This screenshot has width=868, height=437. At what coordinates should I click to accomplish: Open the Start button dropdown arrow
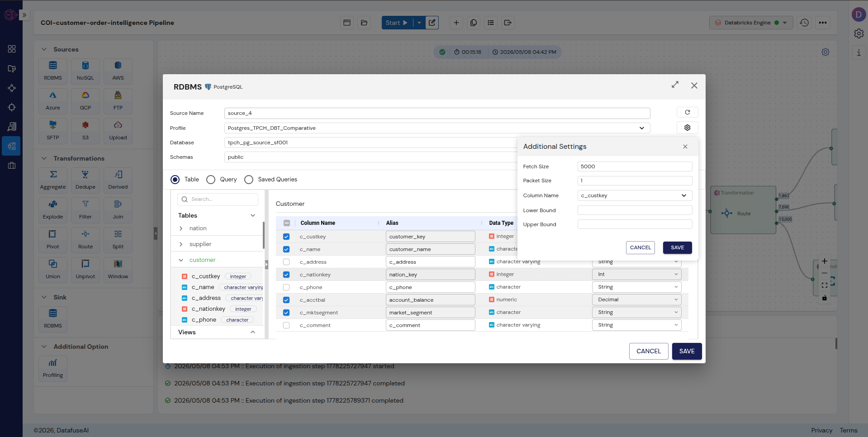tap(419, 23)
